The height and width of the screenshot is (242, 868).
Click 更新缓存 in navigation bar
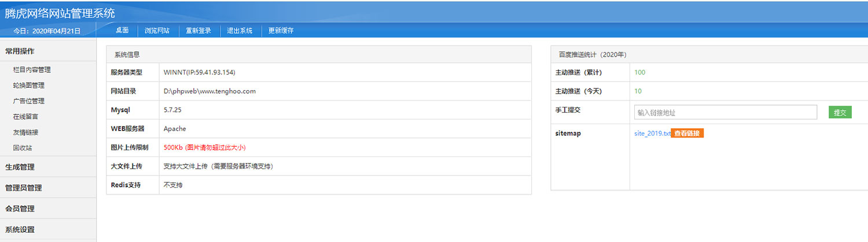281,31
